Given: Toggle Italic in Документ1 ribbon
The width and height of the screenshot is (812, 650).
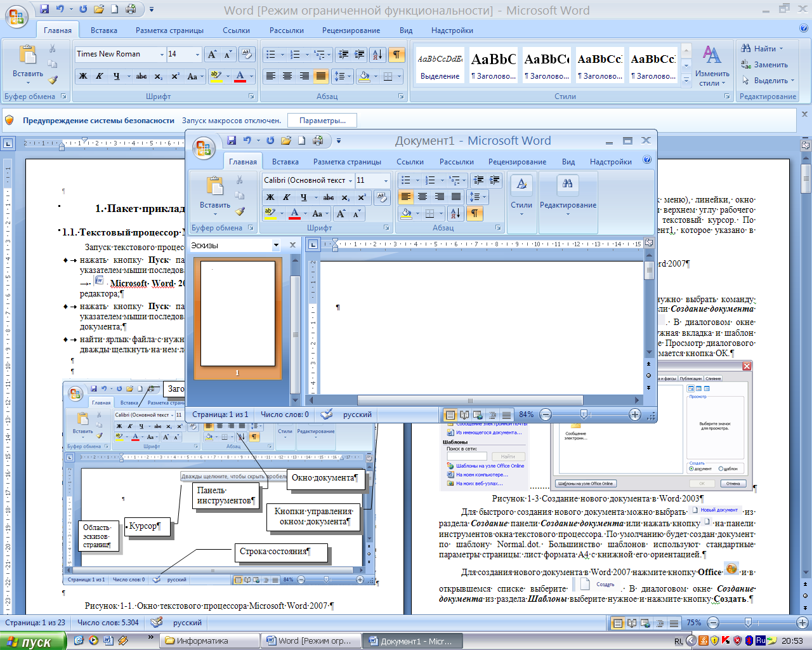Looking at the screenshot, I should (x=287, y=197).
